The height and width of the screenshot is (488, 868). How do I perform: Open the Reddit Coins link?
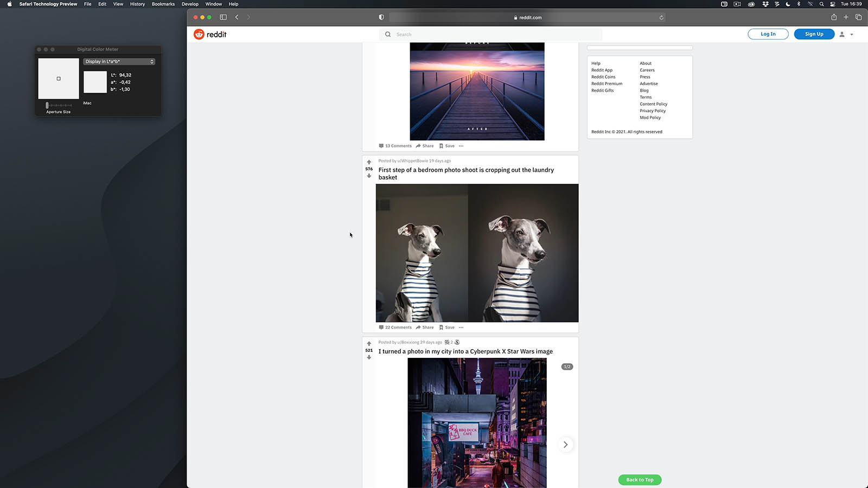pos(603,77)
